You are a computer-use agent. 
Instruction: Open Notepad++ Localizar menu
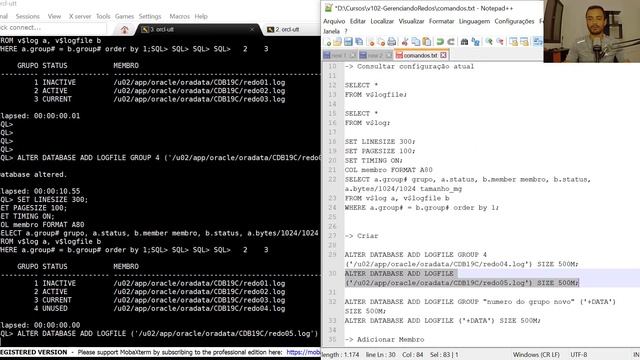coord(382,21)
